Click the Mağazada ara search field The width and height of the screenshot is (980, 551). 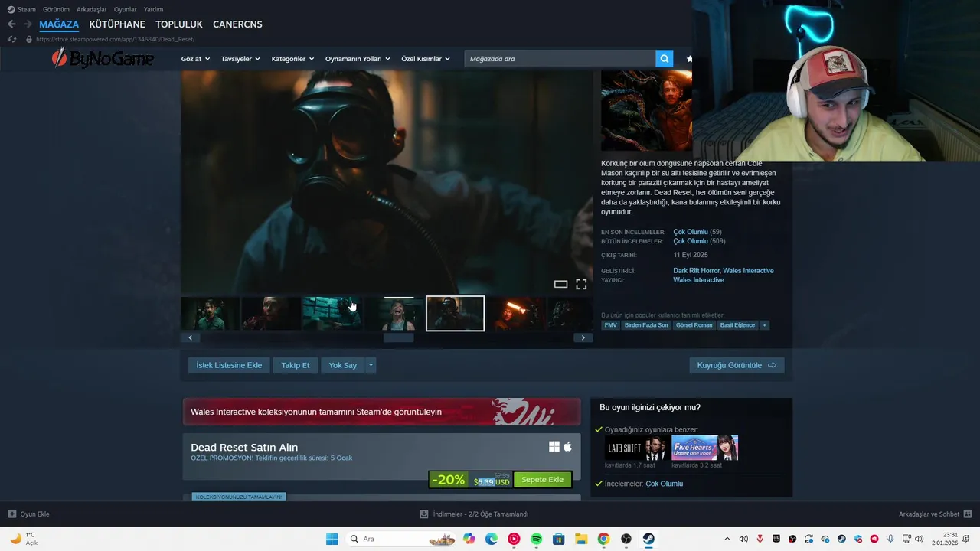click(560, 58)
